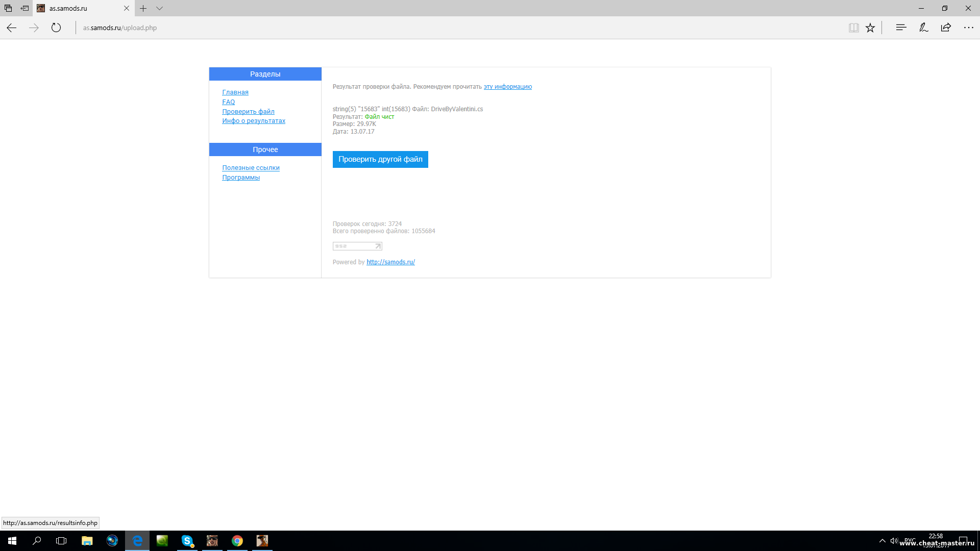Screen dimensions: 980x551
Task: Open a new tab with the plus button
Action: pos(143,8)
